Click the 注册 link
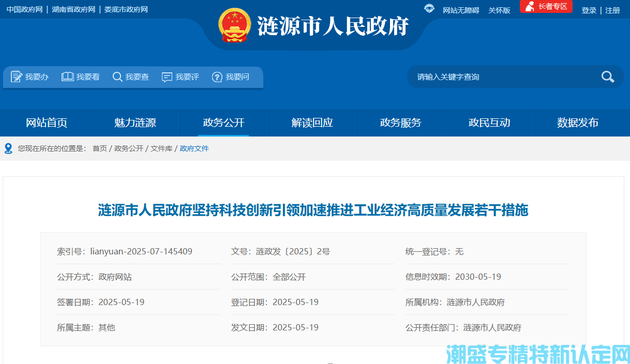The height and width of the screenshot is (364, 630). pyautogui.click(x=612, y=10)
